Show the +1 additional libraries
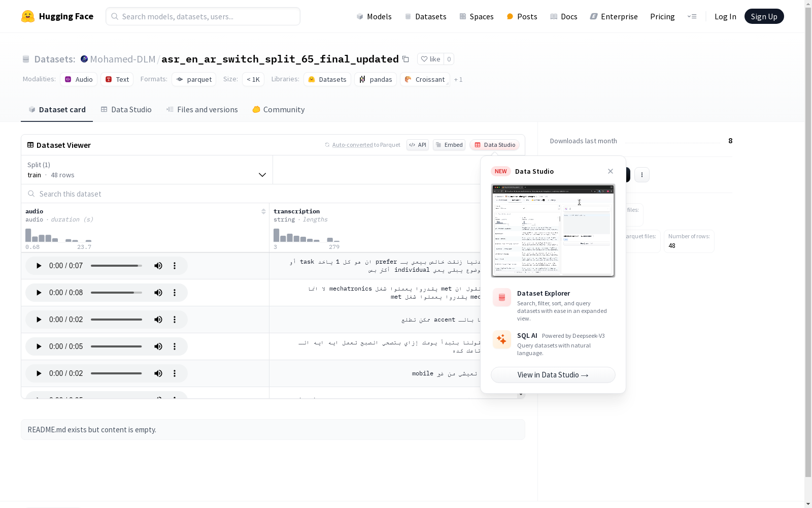Viewport: 812px width, 508px height. (458, 80)
